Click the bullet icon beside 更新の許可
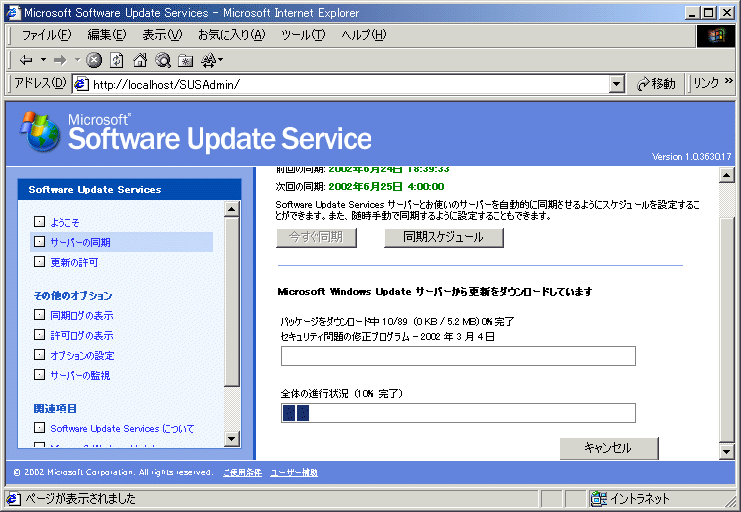Viewport: 741px width, 512px height. click(40, 261)
